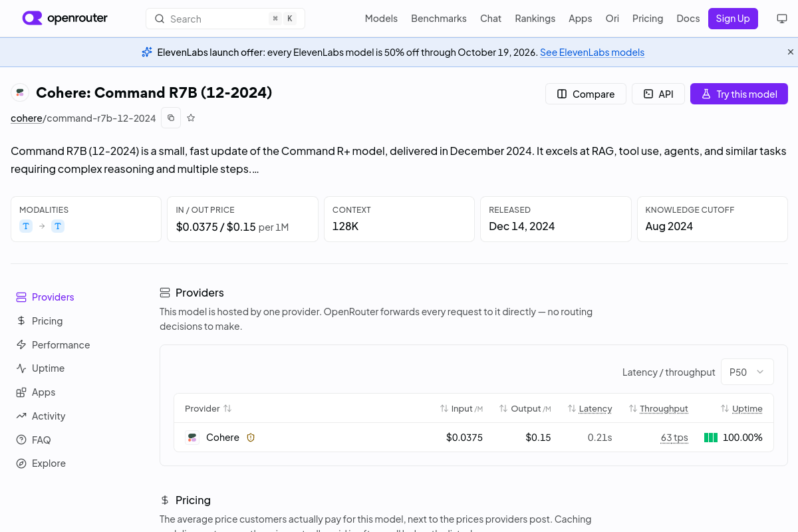Click the shield icon next to Cohere
The image size is (798, 532).
click(x=251, y=438)
